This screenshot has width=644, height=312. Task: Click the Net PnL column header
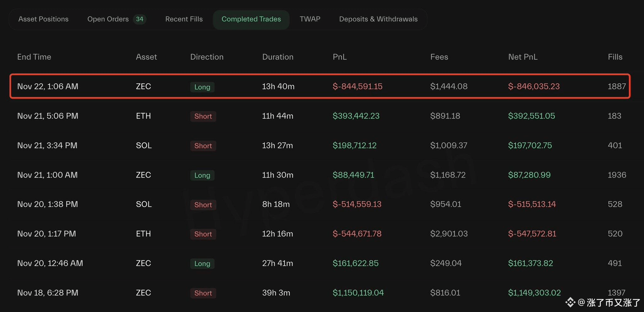pos(523,57)
